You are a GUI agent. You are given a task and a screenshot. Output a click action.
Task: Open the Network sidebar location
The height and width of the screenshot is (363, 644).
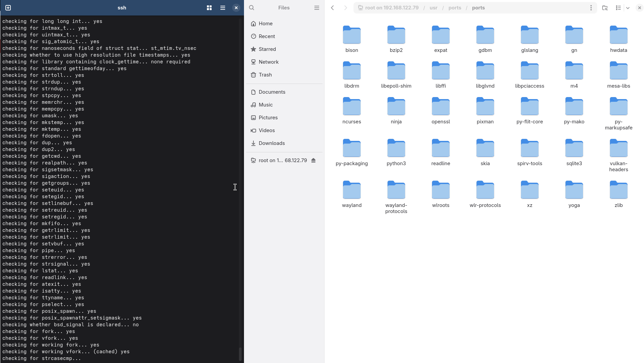[268, 62]
